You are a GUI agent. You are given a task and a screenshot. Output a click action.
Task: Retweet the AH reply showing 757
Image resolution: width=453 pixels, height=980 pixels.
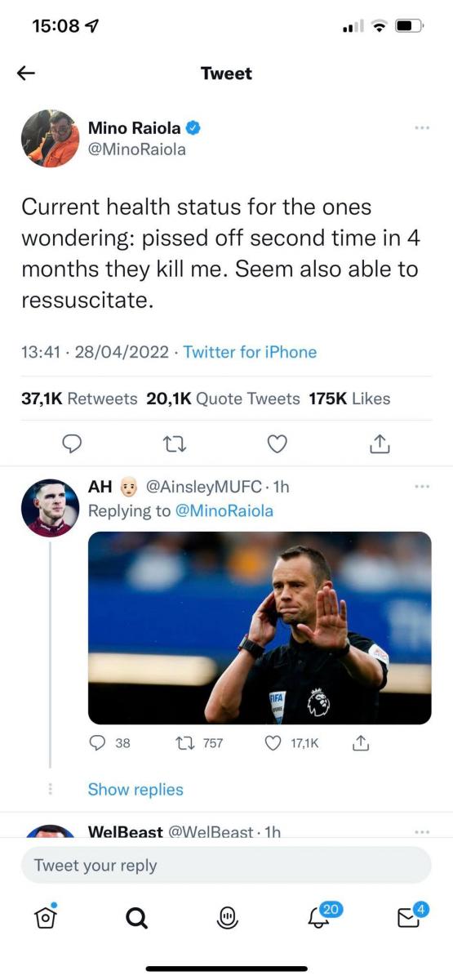pyautogui.click(x=200, y=743)
